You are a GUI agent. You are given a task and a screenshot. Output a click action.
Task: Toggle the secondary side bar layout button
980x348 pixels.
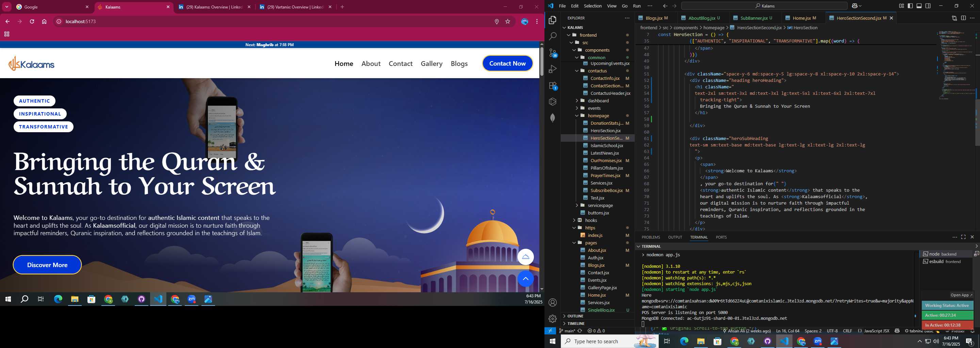click(928, 6)
